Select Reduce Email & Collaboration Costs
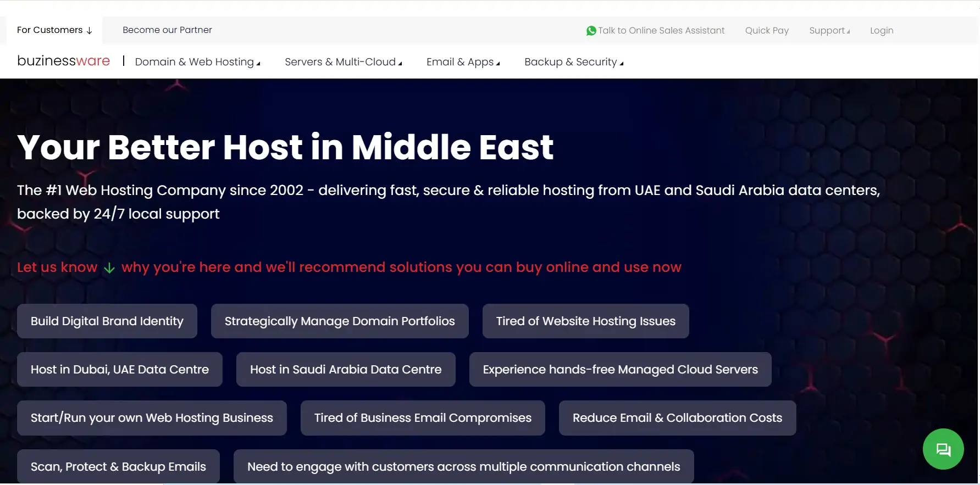980x485 pixels. 678,418
